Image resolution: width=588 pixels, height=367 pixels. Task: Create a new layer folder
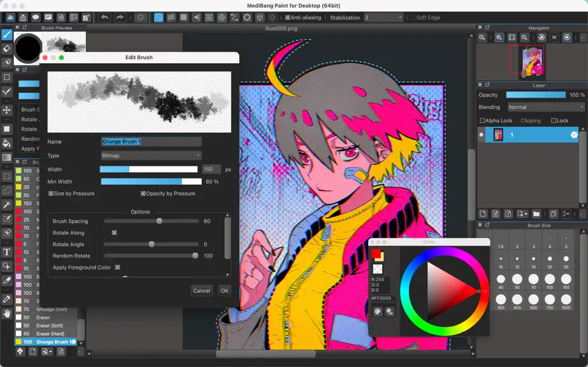click(x=536, y=214)
